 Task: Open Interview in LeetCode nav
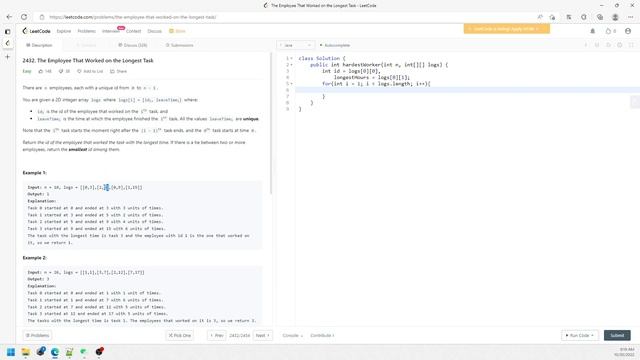tap(111, 31)
